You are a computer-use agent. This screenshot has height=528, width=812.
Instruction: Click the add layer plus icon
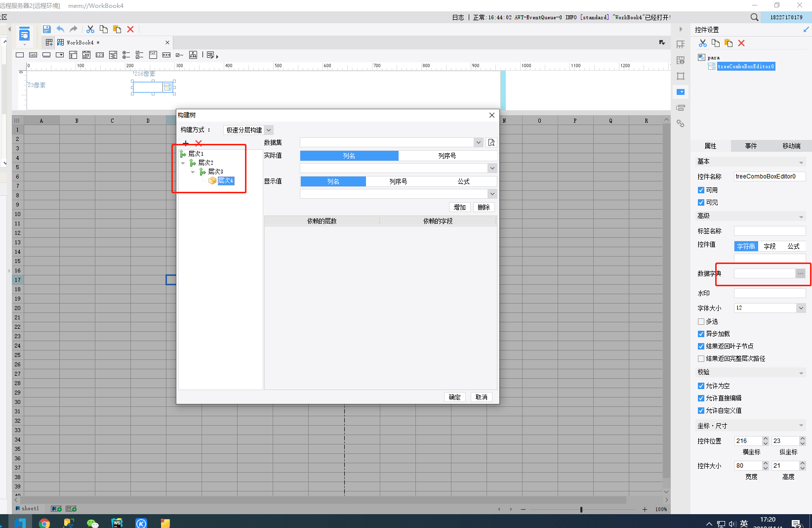point(186,143)
